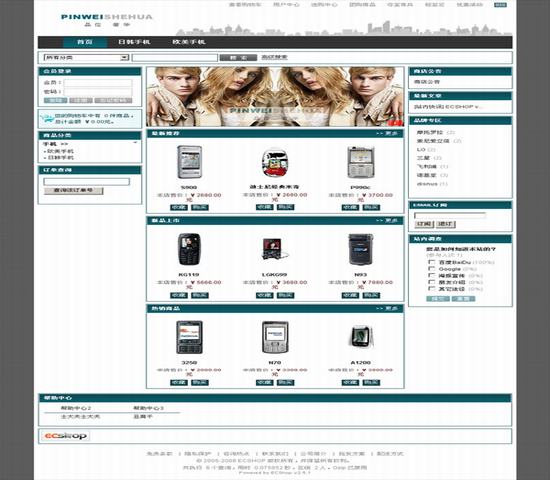Open the Disney Mickey phone image
The image size is (550, 480).
pyautogui.click(x=275, y=162)
